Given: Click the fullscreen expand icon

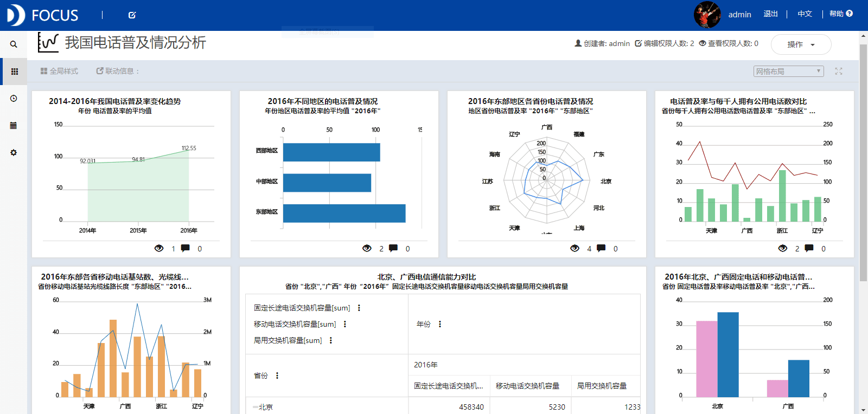Looking at the screenshot, I should pos(839,71).
